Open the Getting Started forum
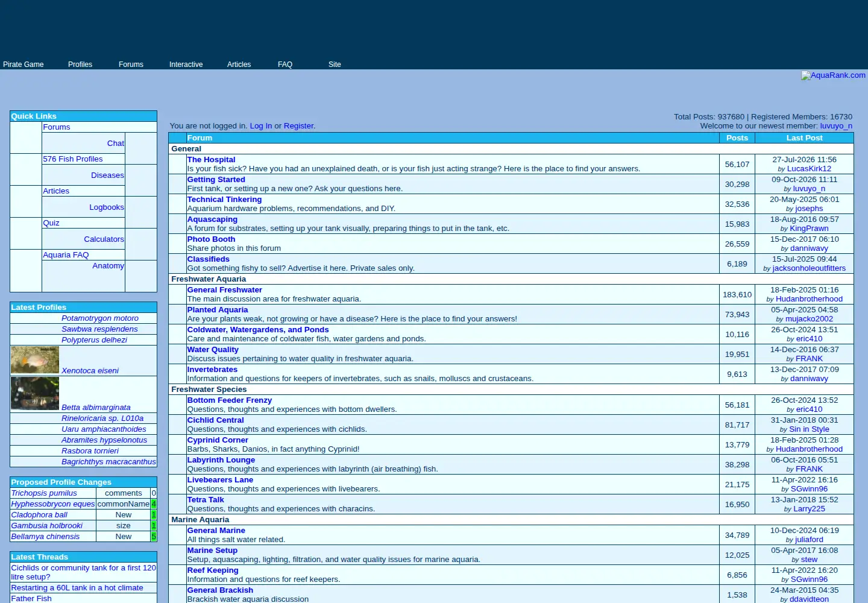The image size is (868, 603). pos(216,180)
